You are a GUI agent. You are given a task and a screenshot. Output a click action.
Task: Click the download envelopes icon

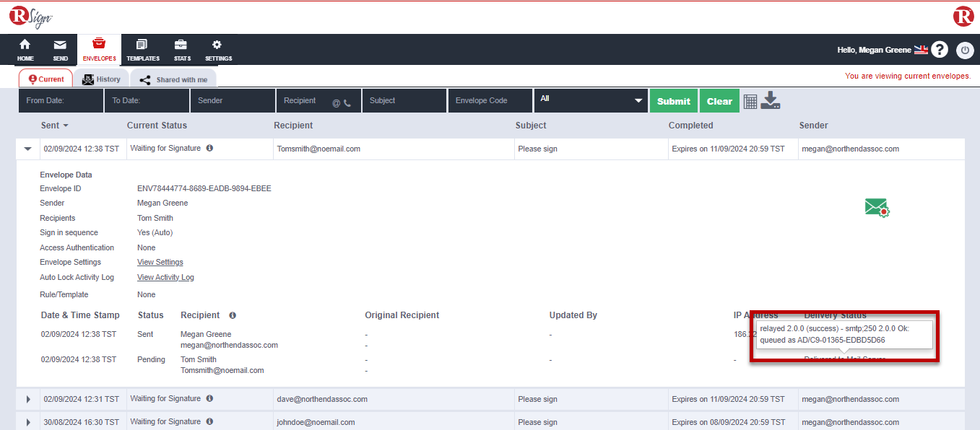[771, 100]
